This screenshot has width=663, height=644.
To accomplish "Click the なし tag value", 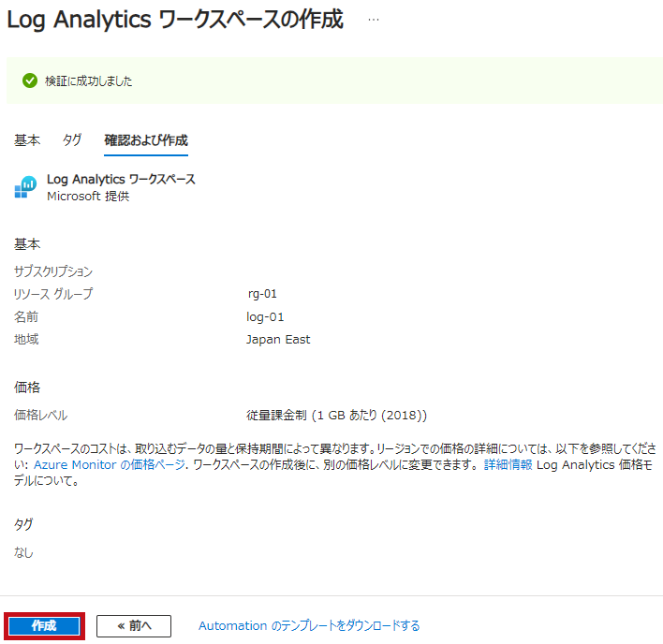I will (23, 552).
